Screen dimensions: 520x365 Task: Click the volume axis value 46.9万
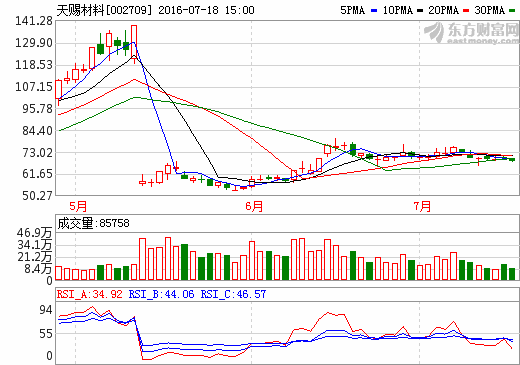[35, 233]
